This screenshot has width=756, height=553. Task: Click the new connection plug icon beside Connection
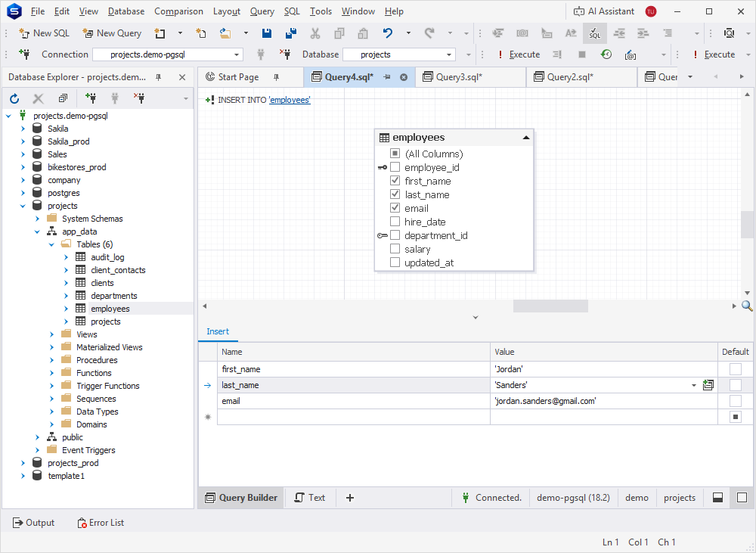pyautogui.click(x=24, y=54)
